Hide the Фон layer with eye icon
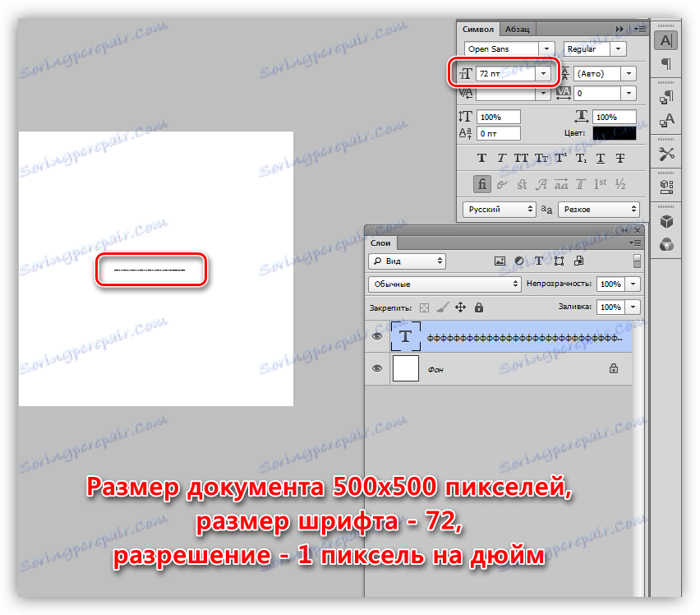The width and height of the screenshot is (700, 615). pyautogui.click(x=377, y=368)
